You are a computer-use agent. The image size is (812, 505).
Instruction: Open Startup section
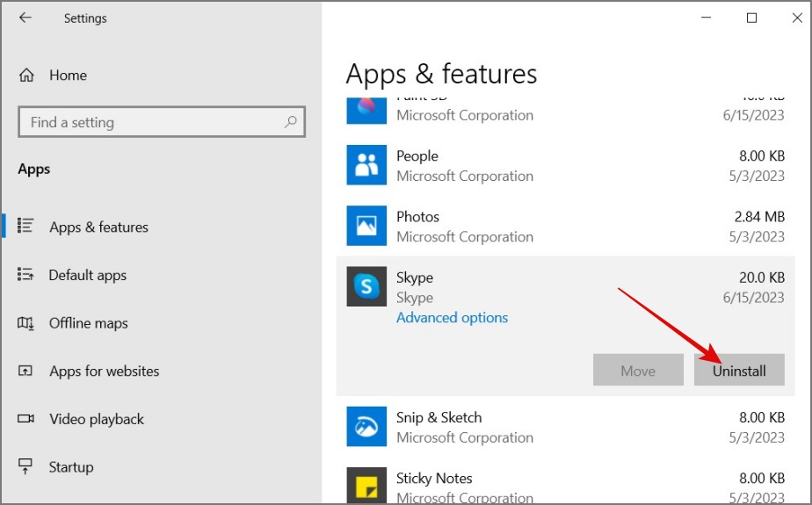[71, 466]
